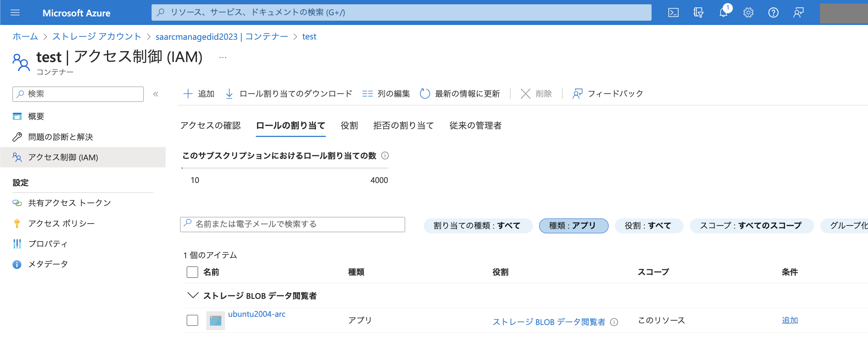The width and height of the screenshot is (868, 341).
Task: Open the directories and subscriptions filter icon
Action: (x=698, y=13)
